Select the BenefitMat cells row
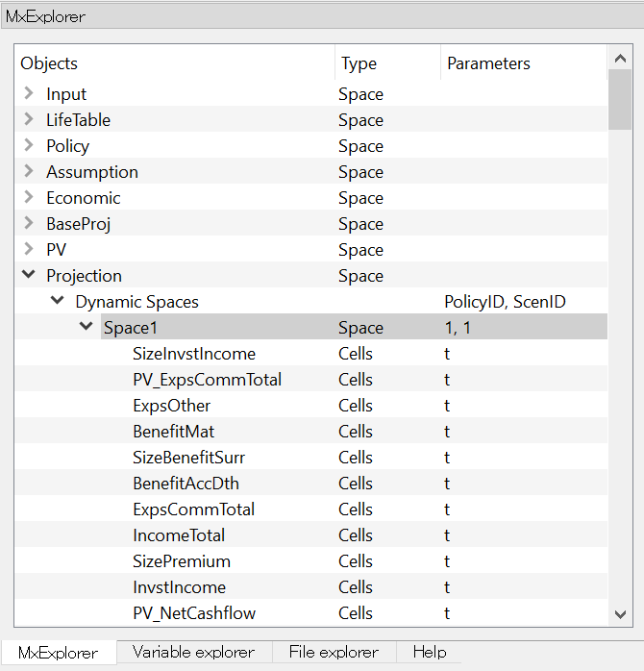Viewport: 644px width, 671px height. 311,432
